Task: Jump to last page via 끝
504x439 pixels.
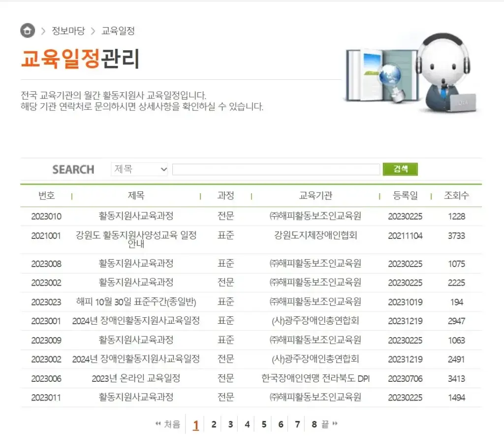Action: point(330,424)
